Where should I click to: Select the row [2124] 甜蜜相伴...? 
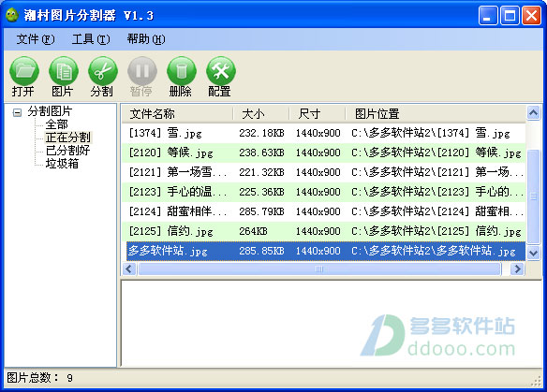[x=324, y=211]
